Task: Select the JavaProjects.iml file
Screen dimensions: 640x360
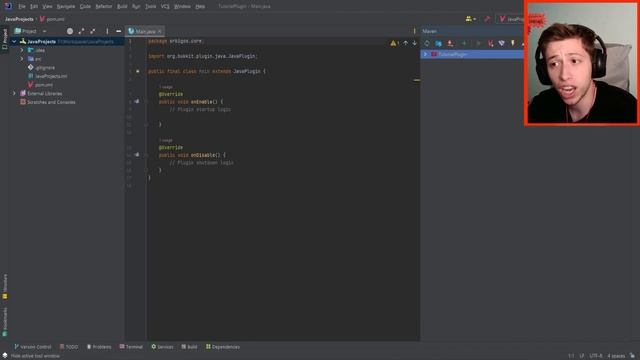Action: (47, 76)
